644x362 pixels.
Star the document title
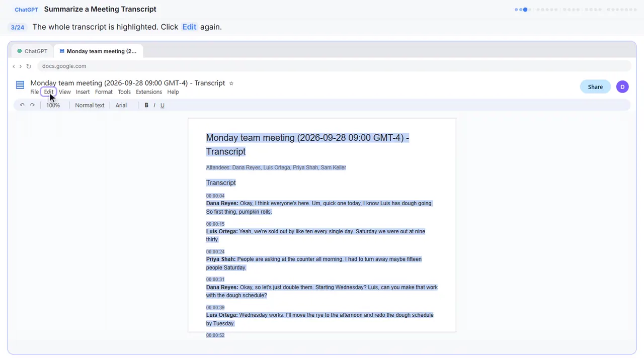(231, 83)
